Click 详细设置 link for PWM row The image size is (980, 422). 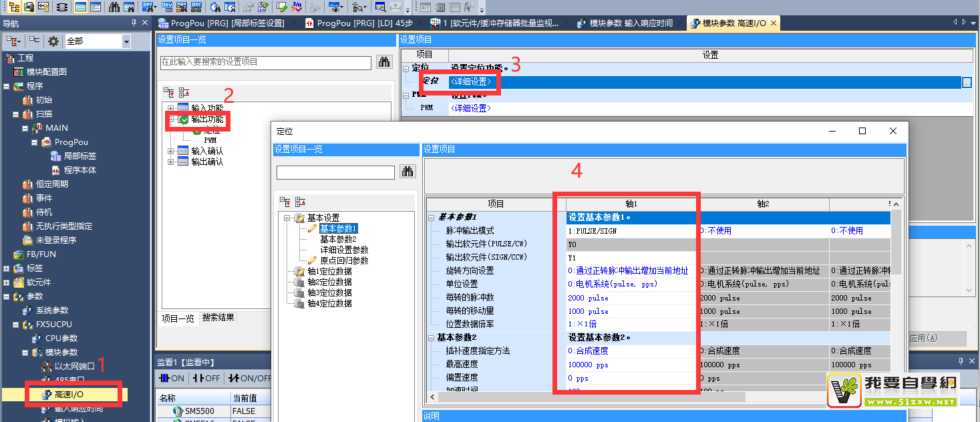[471, 108]
